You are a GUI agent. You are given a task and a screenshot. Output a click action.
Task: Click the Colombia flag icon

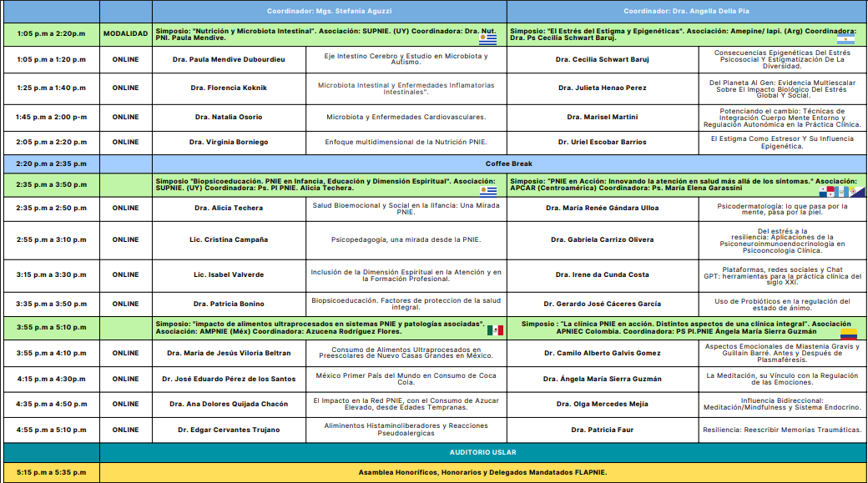pos(849,334)
